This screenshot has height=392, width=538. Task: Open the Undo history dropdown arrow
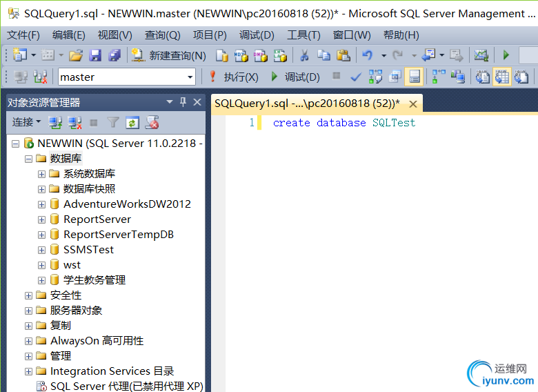coord(383,55)
